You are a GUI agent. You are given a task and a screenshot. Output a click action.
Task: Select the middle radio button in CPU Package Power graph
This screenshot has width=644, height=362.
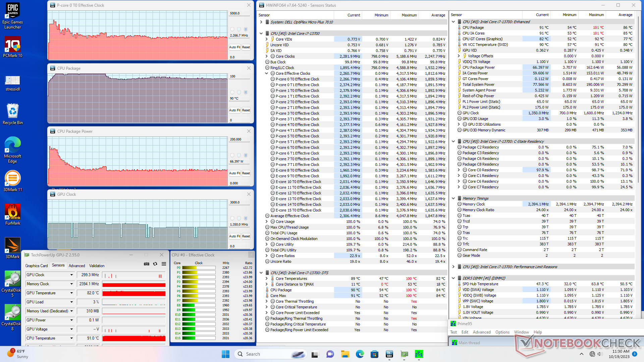239,155
